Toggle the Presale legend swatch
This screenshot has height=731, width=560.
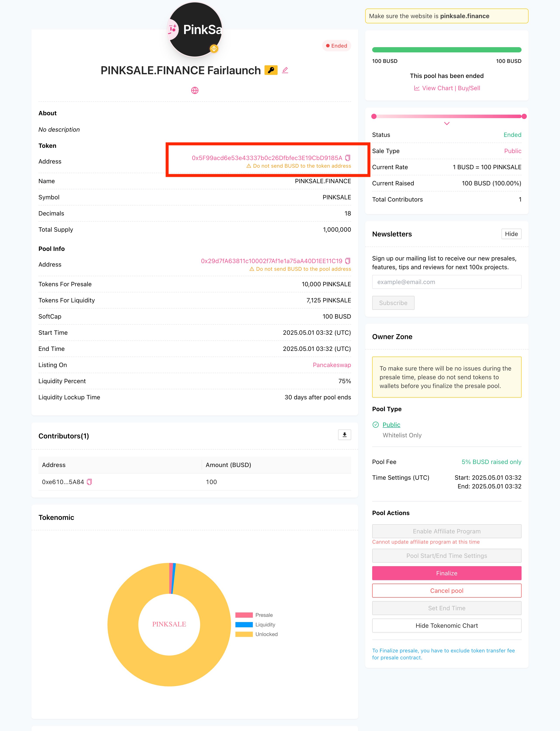coord(244,615)
